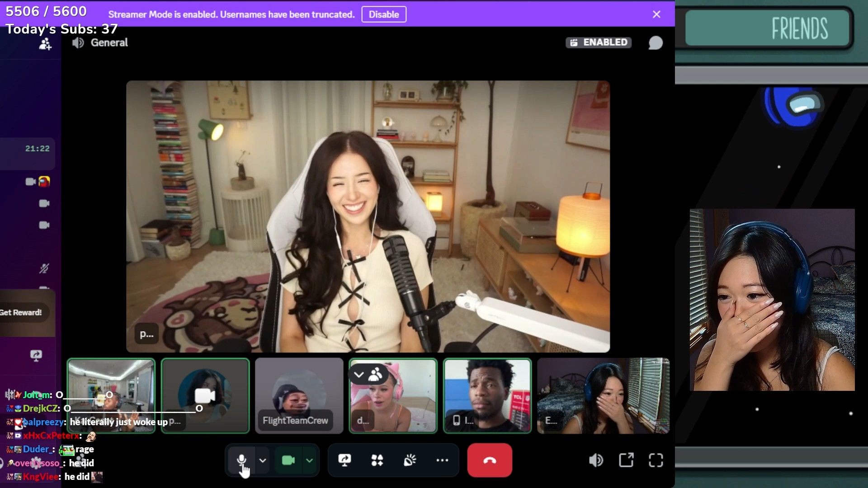
Task: Open the Activities launcher icon
Action: [377, 460]
